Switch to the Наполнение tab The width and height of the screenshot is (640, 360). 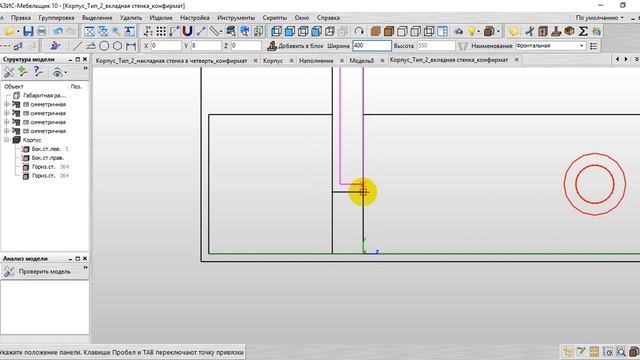[316, 60]
